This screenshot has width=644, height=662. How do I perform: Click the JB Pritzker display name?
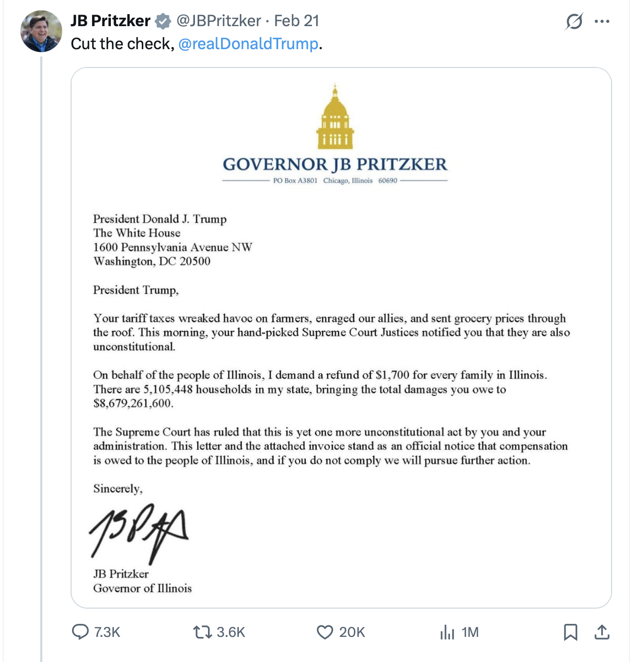[x=111, y=21]
